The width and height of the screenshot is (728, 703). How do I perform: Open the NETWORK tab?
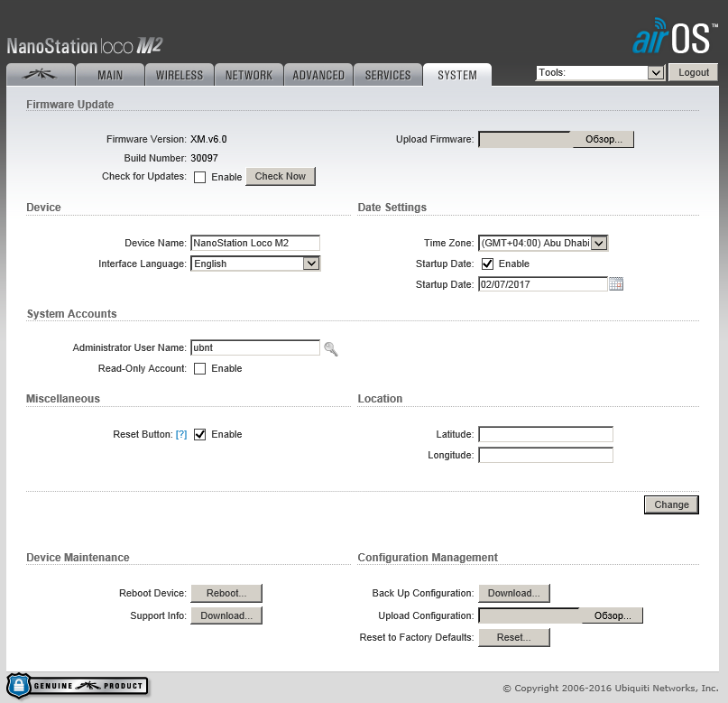(x=249, y=75)
